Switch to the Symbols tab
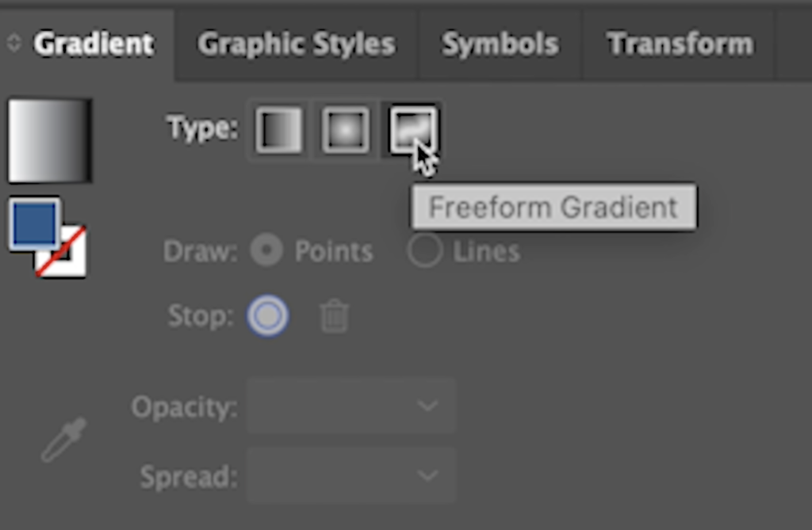Viewport: 812px width, 530px height. coord(500,44)
